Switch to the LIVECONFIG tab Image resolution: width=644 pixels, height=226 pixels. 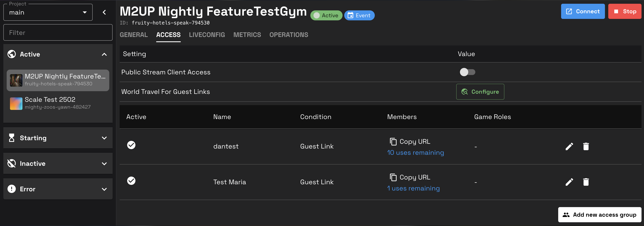(x=207, y=35)
